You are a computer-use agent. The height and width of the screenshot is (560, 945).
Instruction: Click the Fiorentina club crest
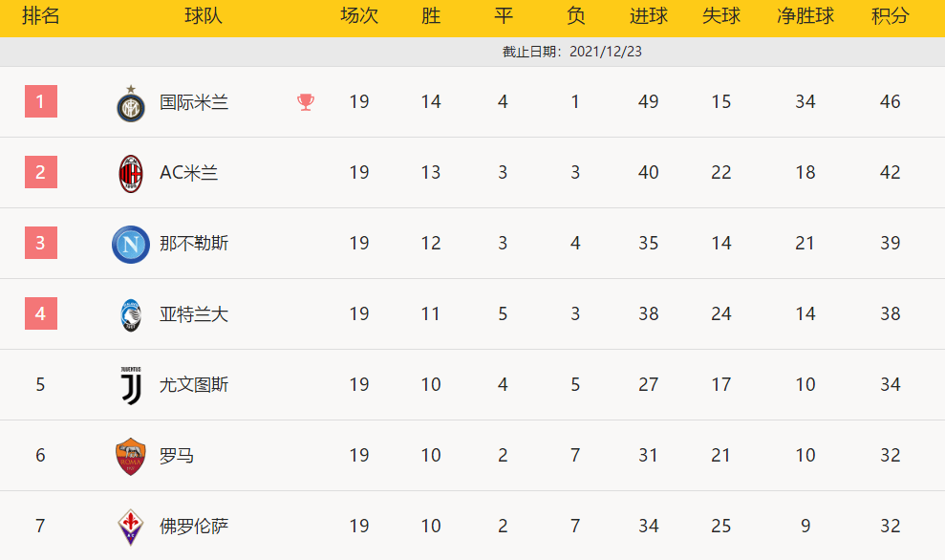(131, 527)
